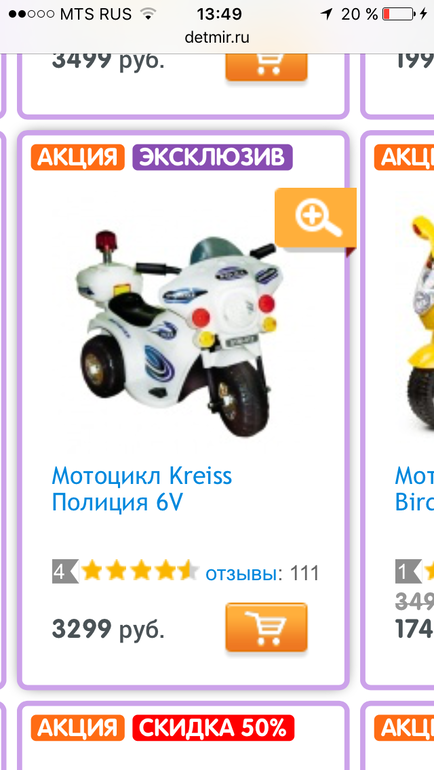Open отзывы reviews link
Image resolution: width=434 pixels, height=770 pixels.
click(241, 573)
